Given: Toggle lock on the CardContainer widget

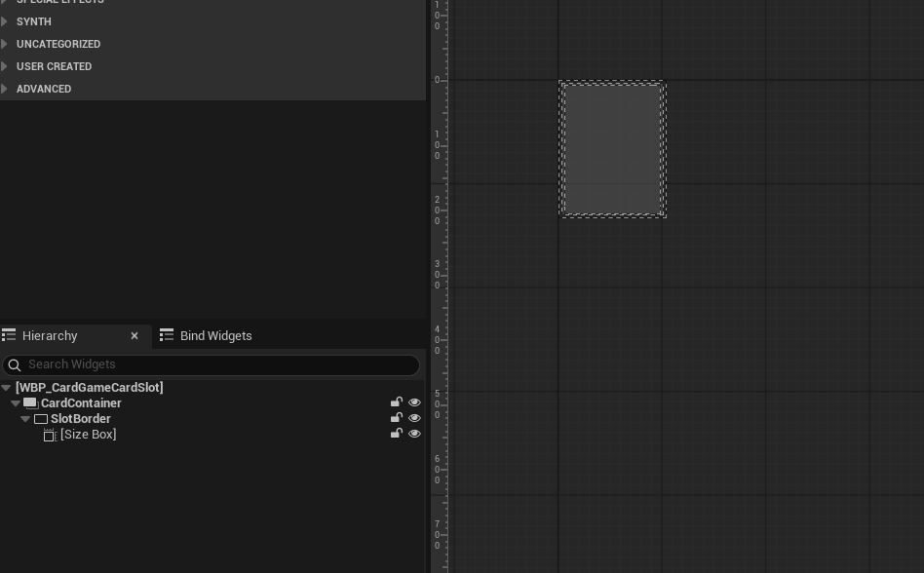Looking at the screenshot, I should point(397,402).
